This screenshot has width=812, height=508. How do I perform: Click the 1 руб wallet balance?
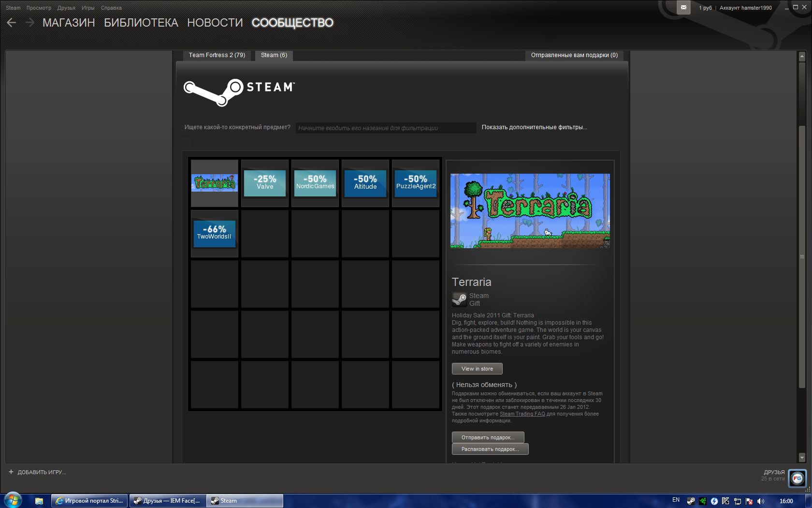(705, 8)
